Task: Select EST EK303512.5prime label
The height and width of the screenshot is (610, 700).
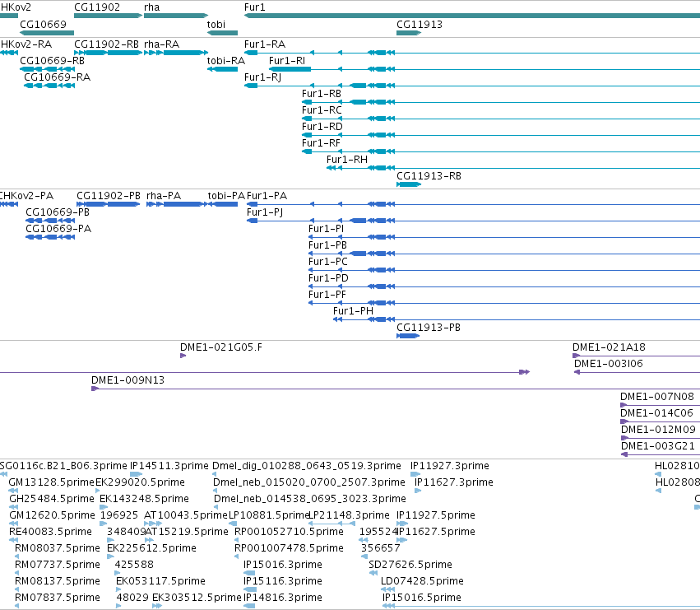Action: tap(197, 598)
